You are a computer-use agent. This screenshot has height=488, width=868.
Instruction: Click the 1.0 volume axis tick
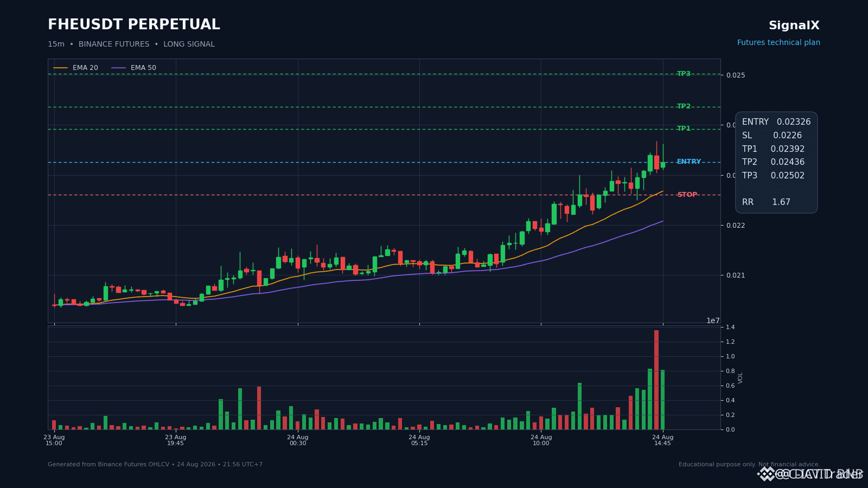[730, 357]
